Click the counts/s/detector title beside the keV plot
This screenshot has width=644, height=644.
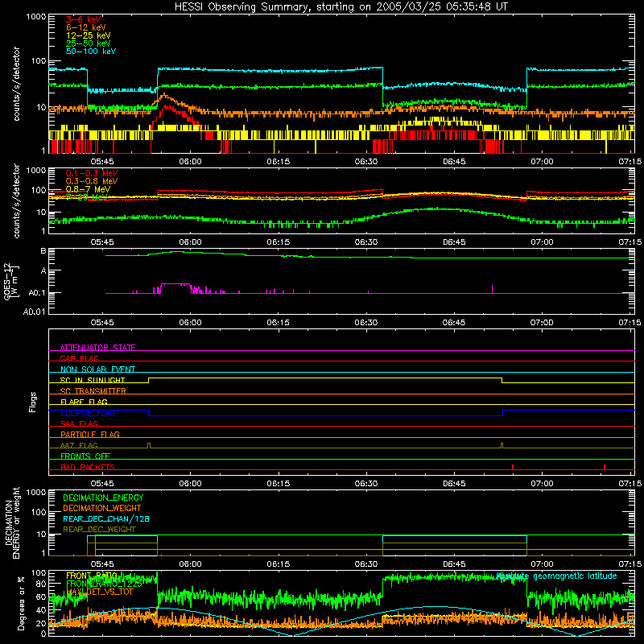(x=16, y=84)
